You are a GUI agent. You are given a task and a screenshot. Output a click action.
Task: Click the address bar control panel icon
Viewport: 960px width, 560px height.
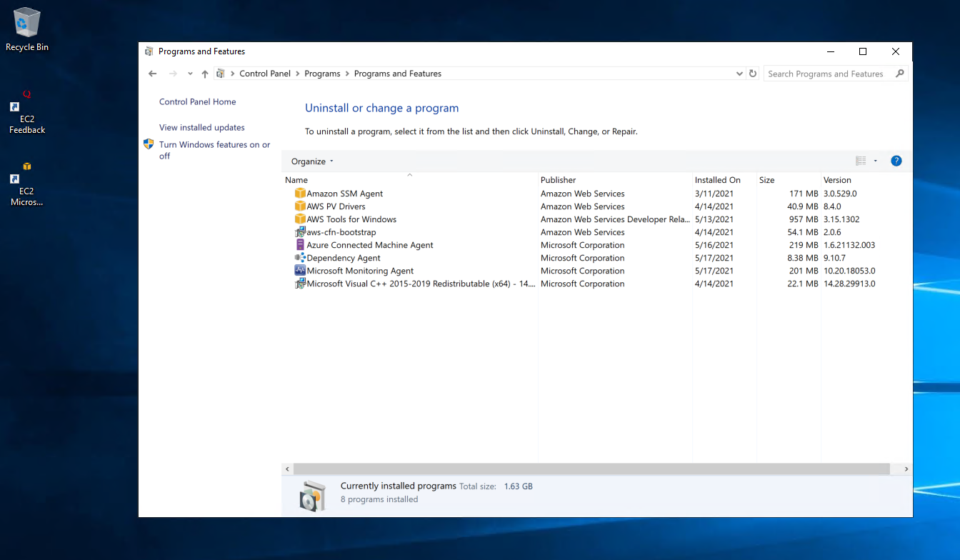221,74
